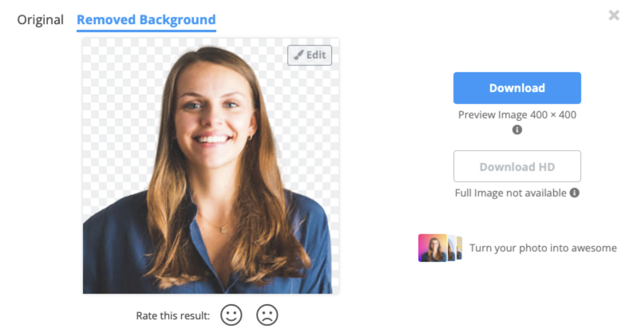Click the info icon below Preview Image 400 × 400
This screenshot has height=334, width=644.
[517, 129]
